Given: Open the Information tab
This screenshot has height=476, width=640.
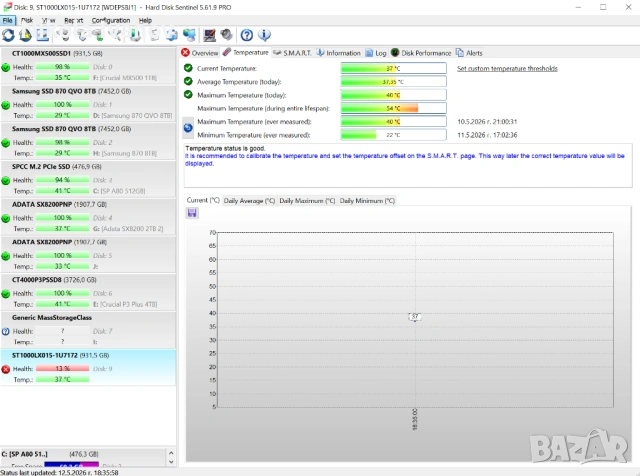Looking at the screenshot, I should (x=339, y=53).
